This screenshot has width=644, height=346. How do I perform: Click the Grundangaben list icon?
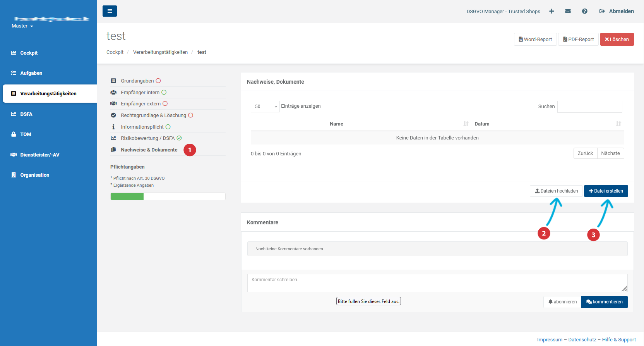click(113, 81)
